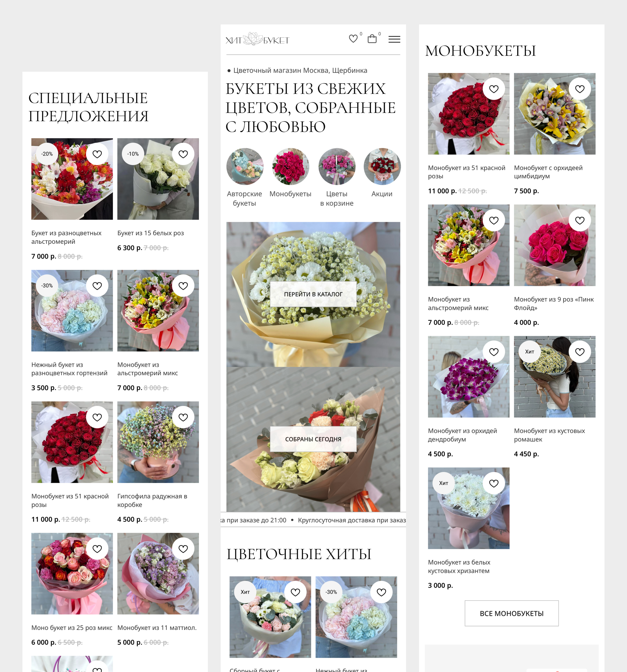Click the ВСЕ МОНОБУКЕТЫ button
This screenshot has width=627, height=672.
(511, 613)
